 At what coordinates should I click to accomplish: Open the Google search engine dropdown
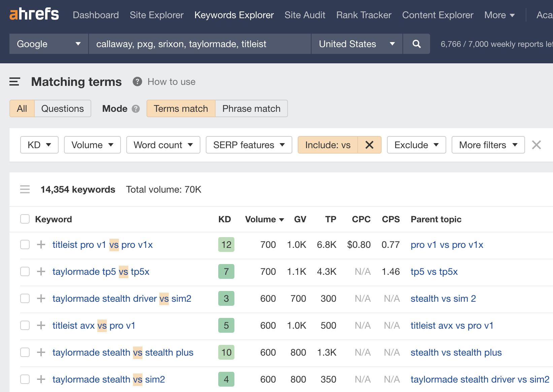48,44
